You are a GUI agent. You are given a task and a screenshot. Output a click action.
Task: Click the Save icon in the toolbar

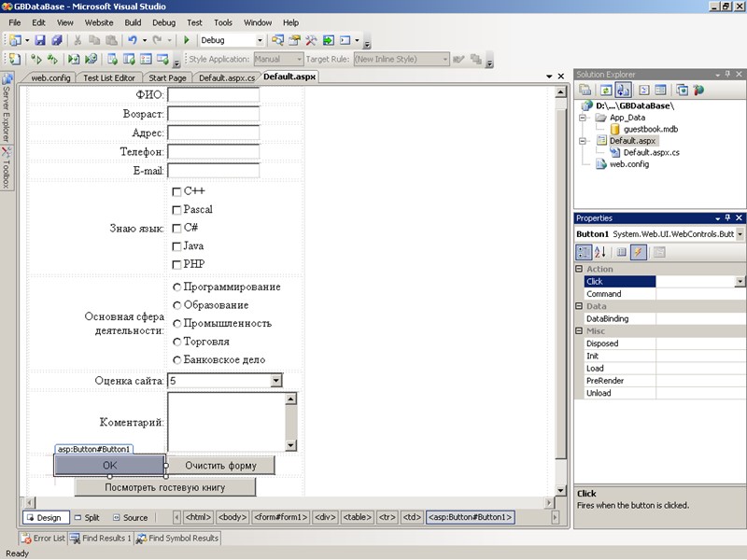click(40, 40)
